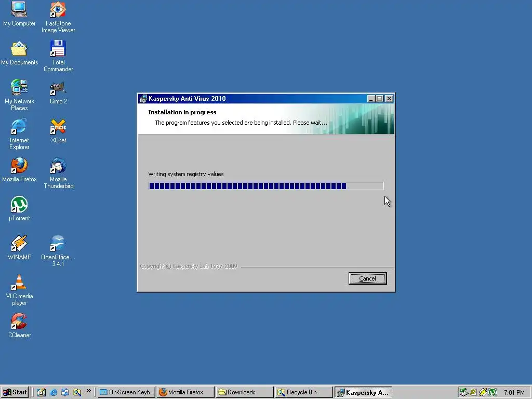Click the installation progress bar
The height and width of the screenshot is (399, 532).
[266, 185]
